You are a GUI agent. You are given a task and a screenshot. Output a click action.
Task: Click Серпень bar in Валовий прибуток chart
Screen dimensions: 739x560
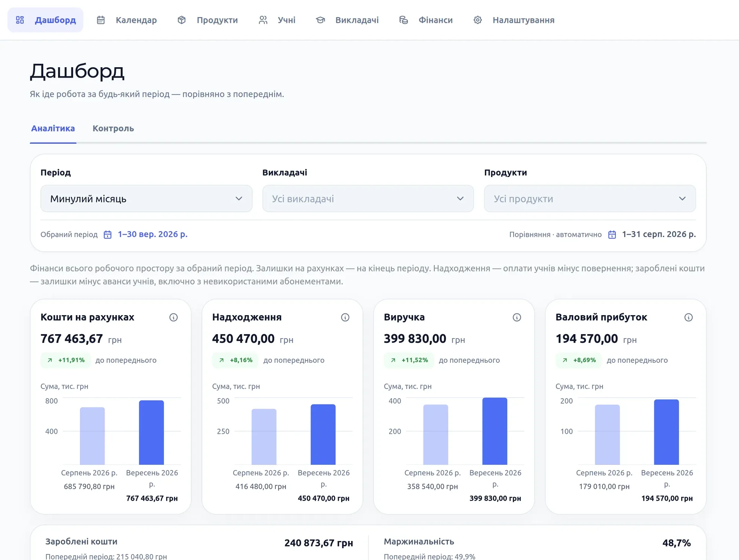607,435
